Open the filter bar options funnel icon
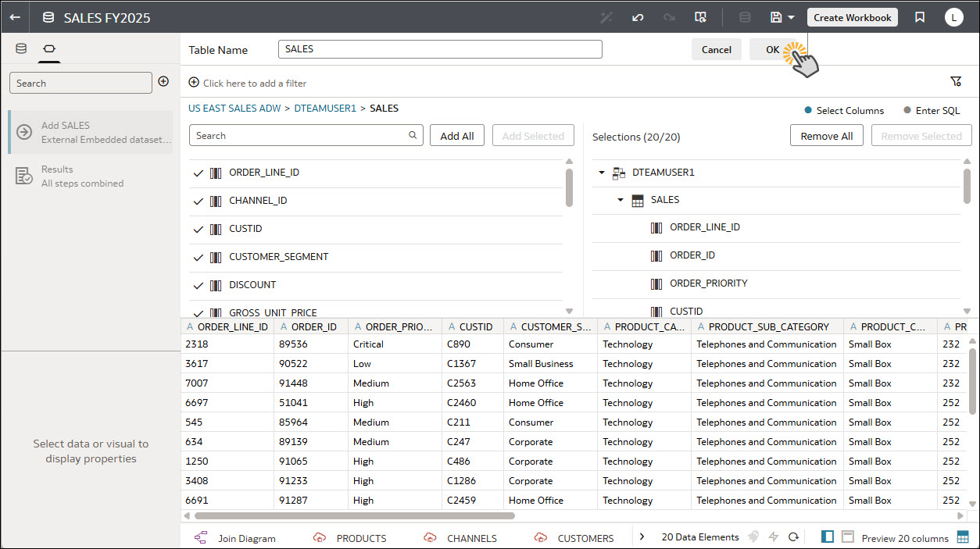This screenshot has height=549, width=980. pyautogui.click(x=955, y=82)
